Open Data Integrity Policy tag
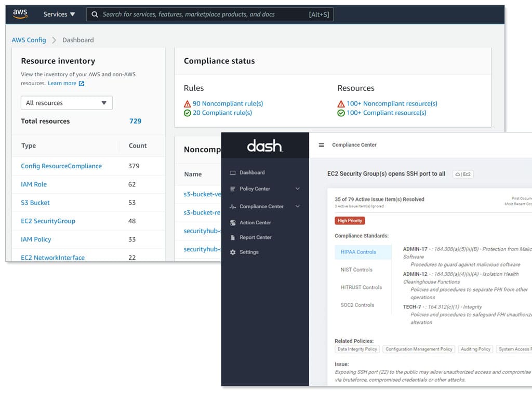This screenshot has height=402, width=532. 357,350
